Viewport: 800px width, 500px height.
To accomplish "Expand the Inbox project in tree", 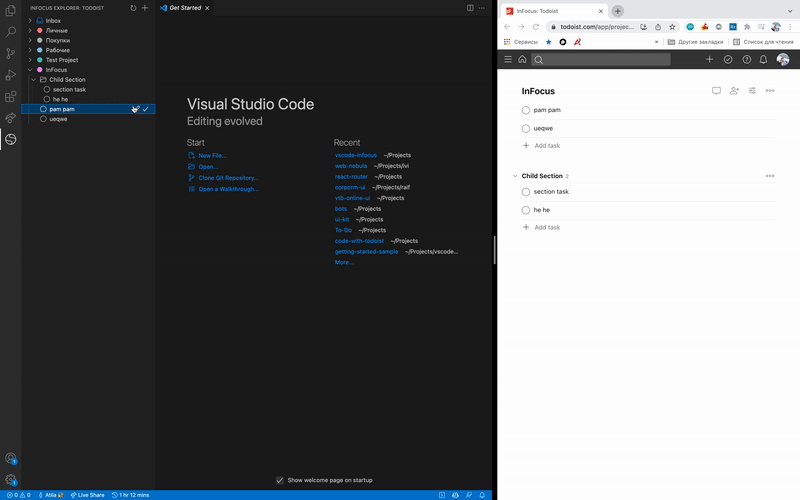I will [30, 21].
